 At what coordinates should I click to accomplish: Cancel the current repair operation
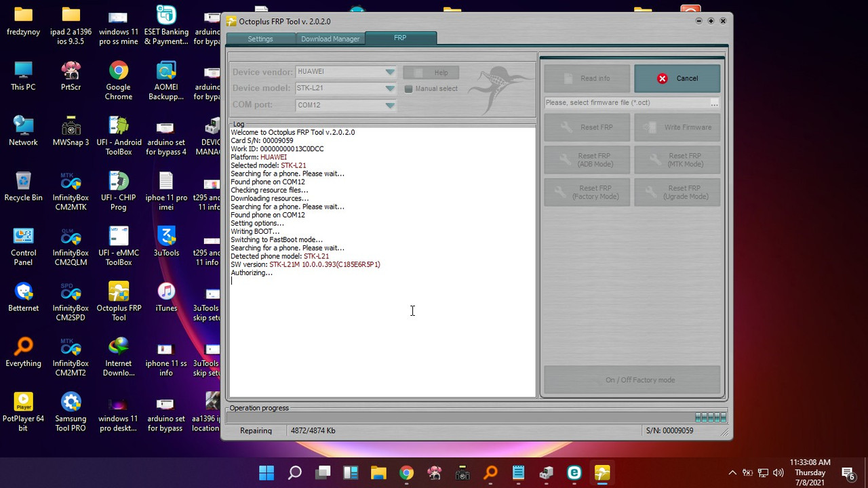click(x=677, y=78)
